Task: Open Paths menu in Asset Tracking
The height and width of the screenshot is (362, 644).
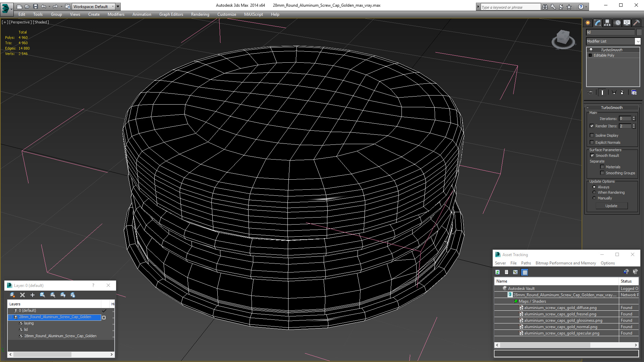Action: point(526,263)
